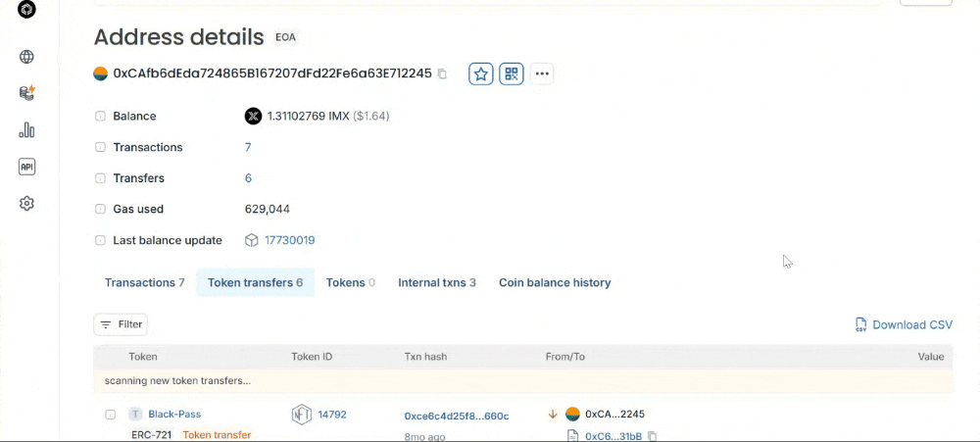Click the explorer logo at top left
The width and height of the screenshot is (980, 442).
coord(26,10)
